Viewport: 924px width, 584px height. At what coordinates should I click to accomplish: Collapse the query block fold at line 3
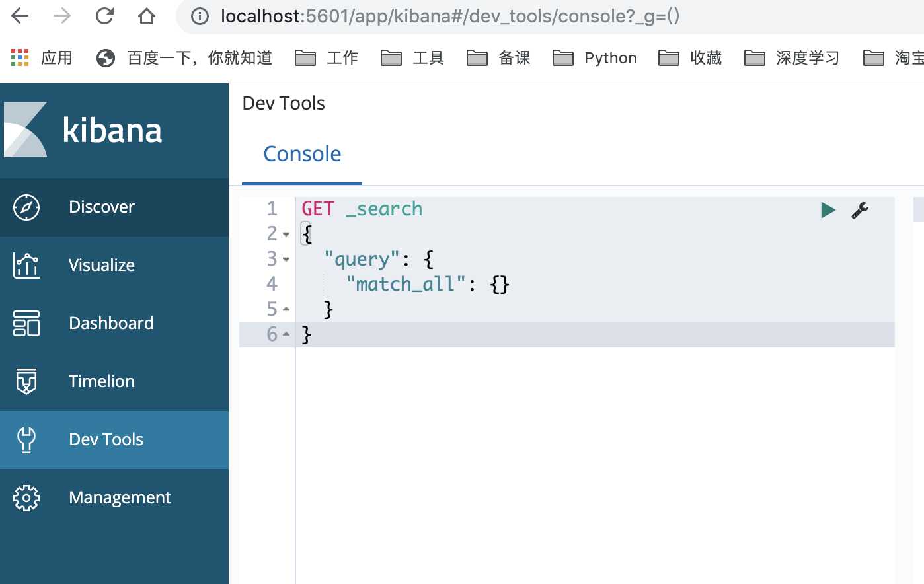click(286, 260)
